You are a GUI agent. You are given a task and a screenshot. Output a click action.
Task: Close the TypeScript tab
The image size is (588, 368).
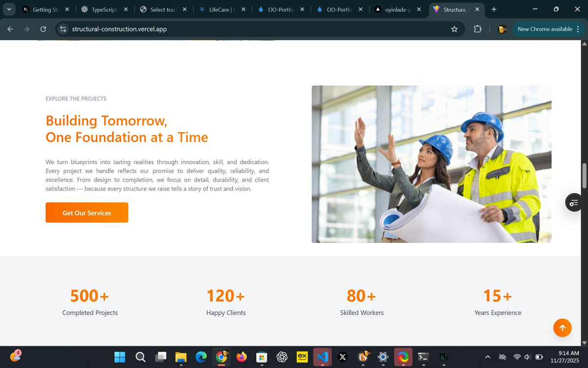point(125,9)
